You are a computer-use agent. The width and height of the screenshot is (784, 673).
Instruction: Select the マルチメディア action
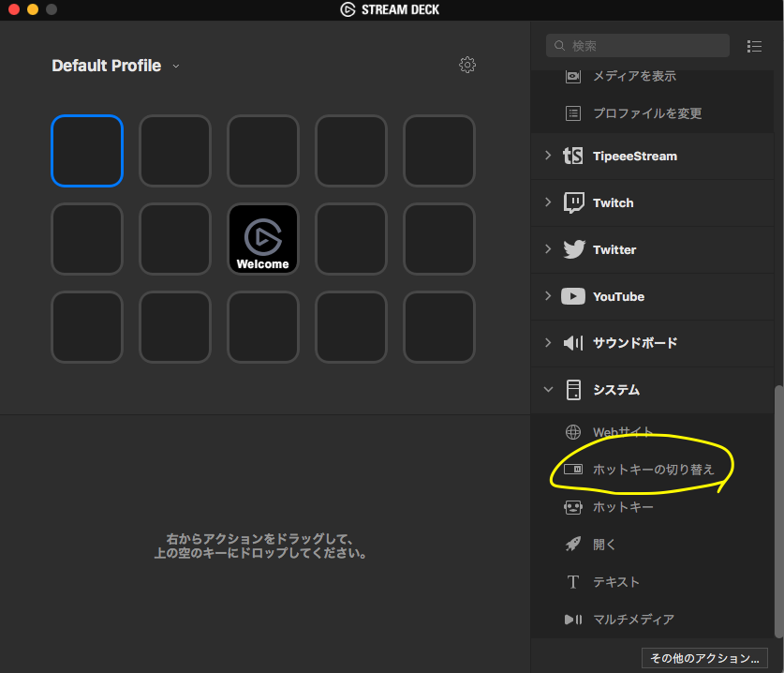click(x=653, y=620)
